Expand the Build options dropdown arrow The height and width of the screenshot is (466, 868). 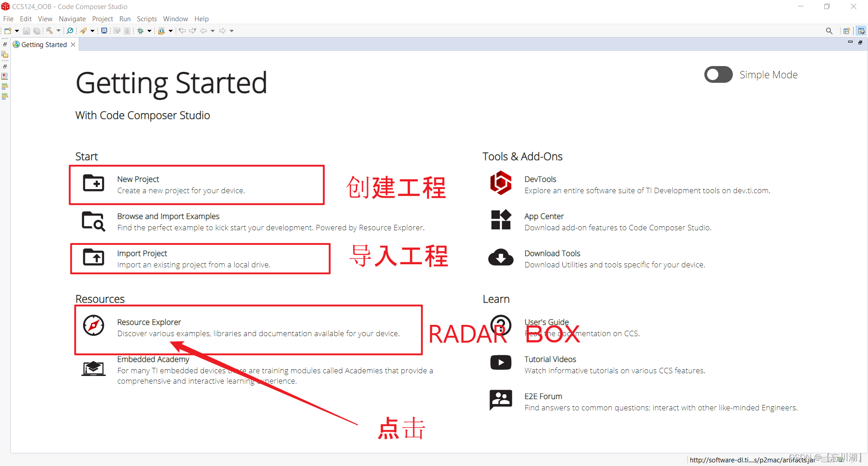(59, 30)
